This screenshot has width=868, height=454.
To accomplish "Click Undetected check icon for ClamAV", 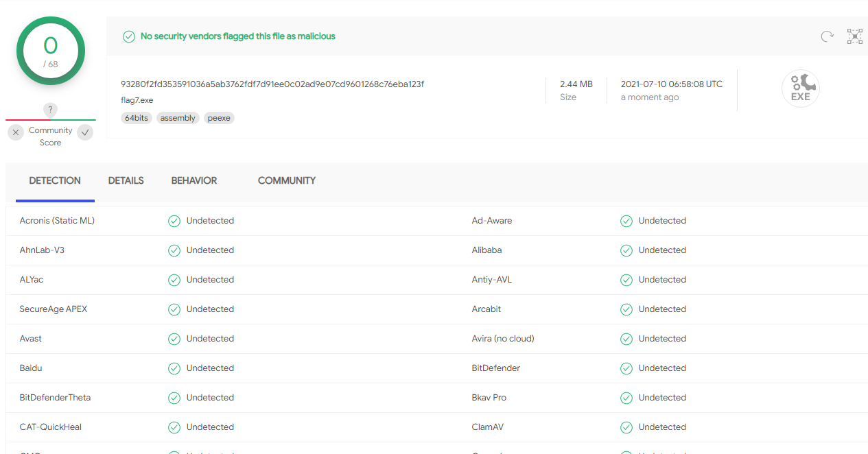I will tap(626, 427).
